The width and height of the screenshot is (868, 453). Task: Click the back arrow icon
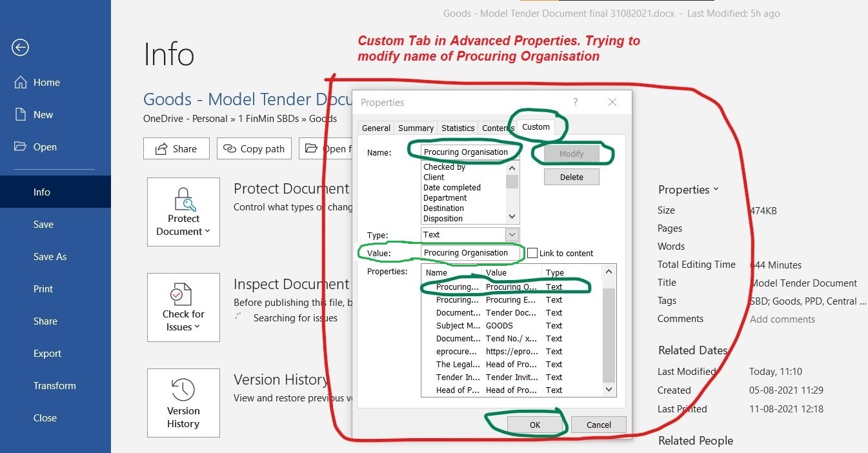[x=21, y=48]
